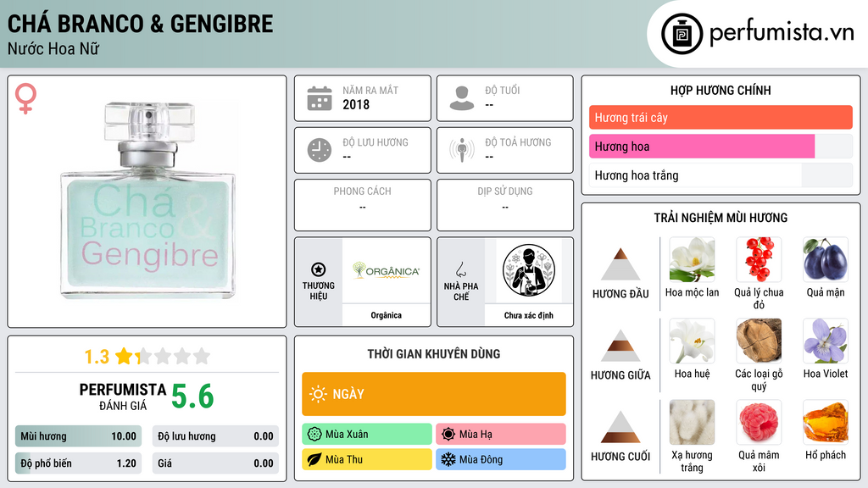Click the clock icon for Độ lưu hương
868x488 pixels.
coord(320,150)
